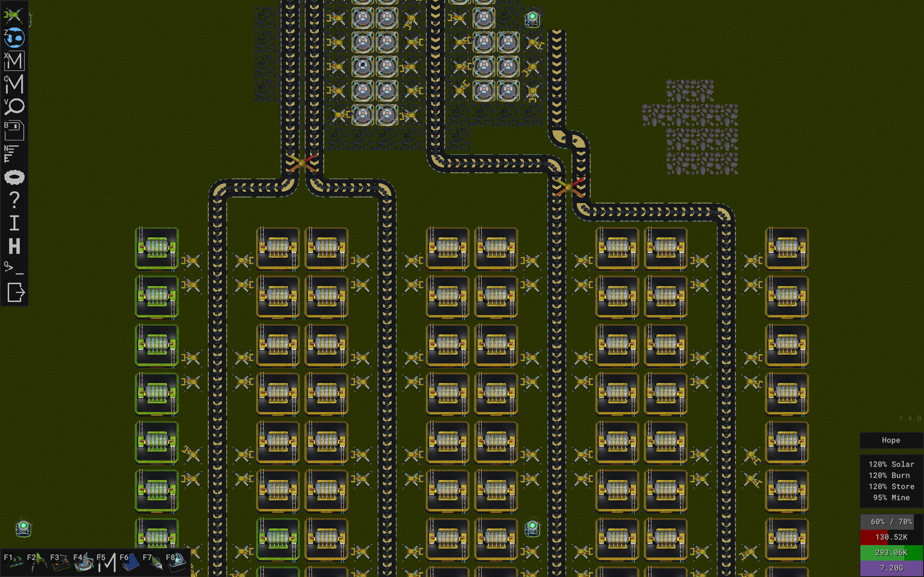
Task: Click the boxed M icon marked X
Action: click(14, 61)
